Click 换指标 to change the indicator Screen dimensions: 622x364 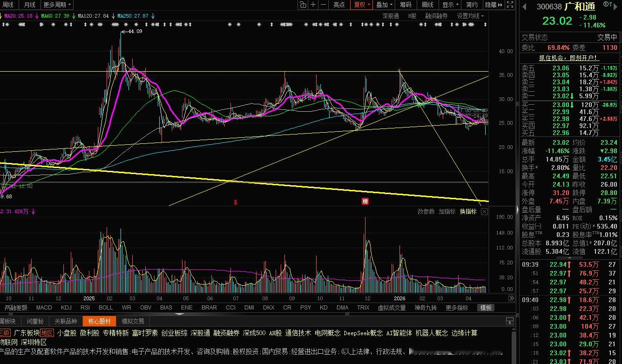[468, 211]
